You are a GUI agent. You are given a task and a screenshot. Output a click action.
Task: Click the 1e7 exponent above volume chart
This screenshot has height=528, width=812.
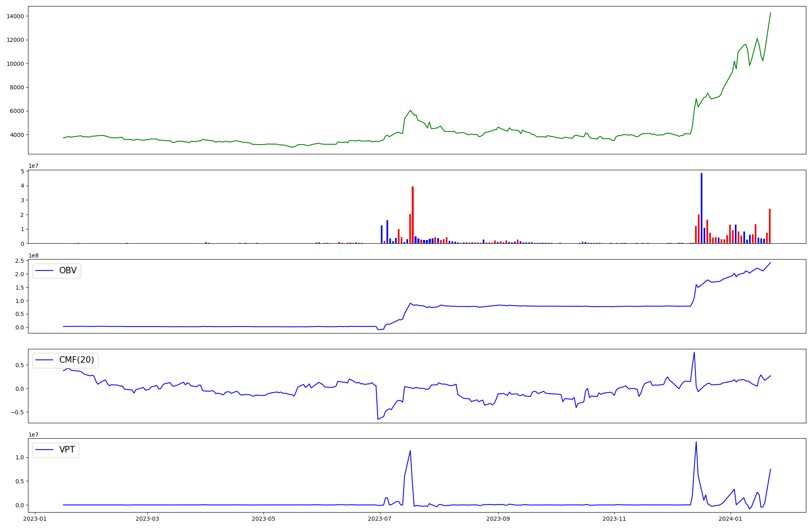33,166
